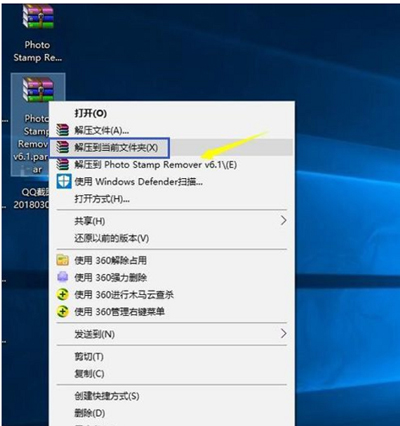Image resolution: width=400 pixels, height=426 pixels.
Task: Choose 复制(C) from the context menu
Action: (171, 373)
